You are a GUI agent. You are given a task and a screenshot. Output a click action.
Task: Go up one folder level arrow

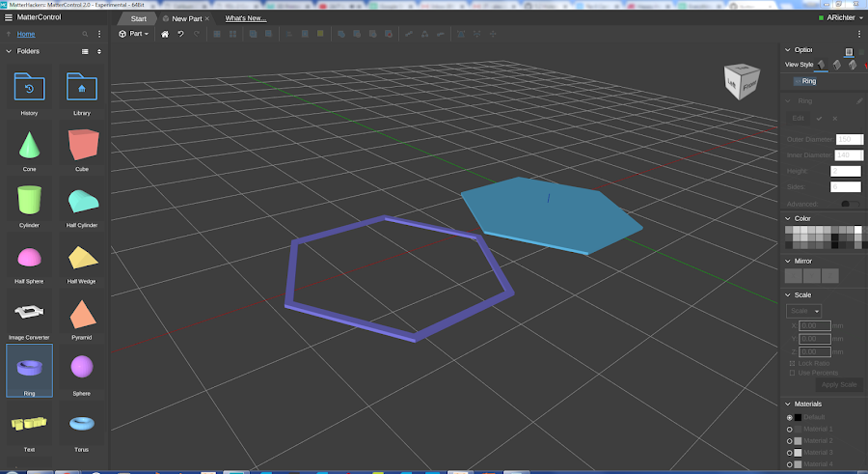point(9,35)
